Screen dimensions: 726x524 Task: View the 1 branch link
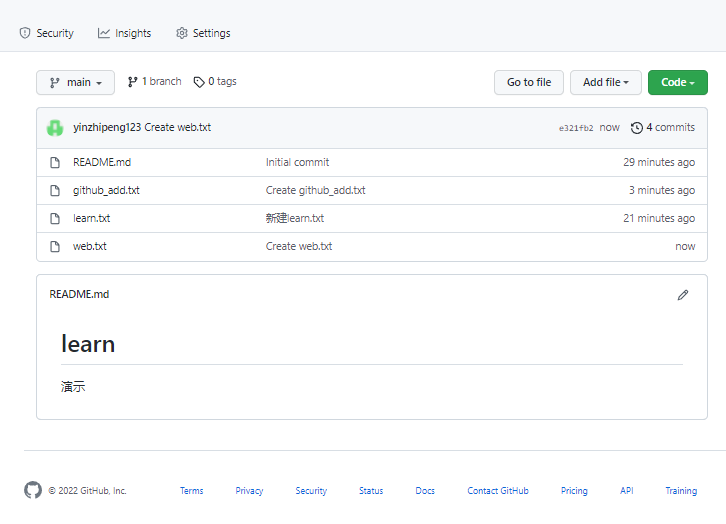pyautogui.click(x=154, y=81)
